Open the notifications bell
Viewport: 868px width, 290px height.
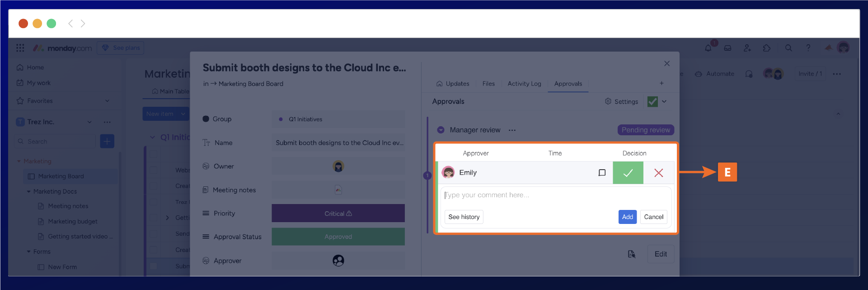(708, 48)
